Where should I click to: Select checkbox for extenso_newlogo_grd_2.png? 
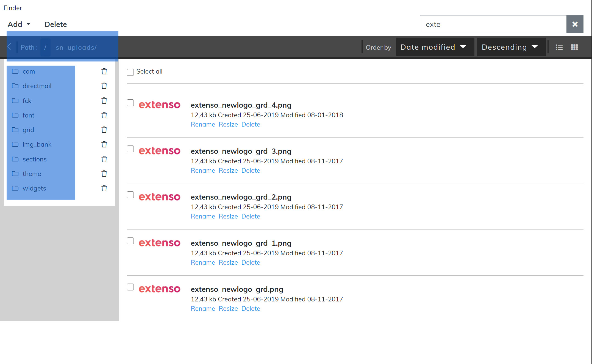point(130,195)
